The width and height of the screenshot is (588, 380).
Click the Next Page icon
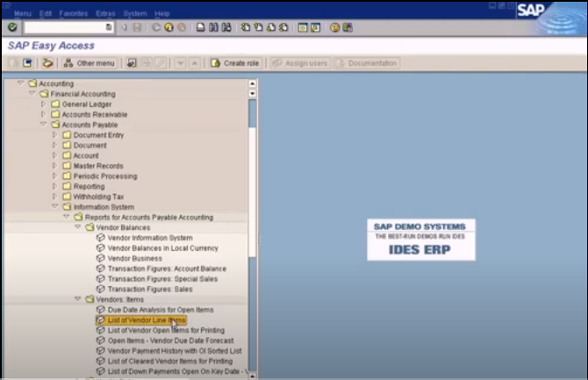click(x=271, y=27)
